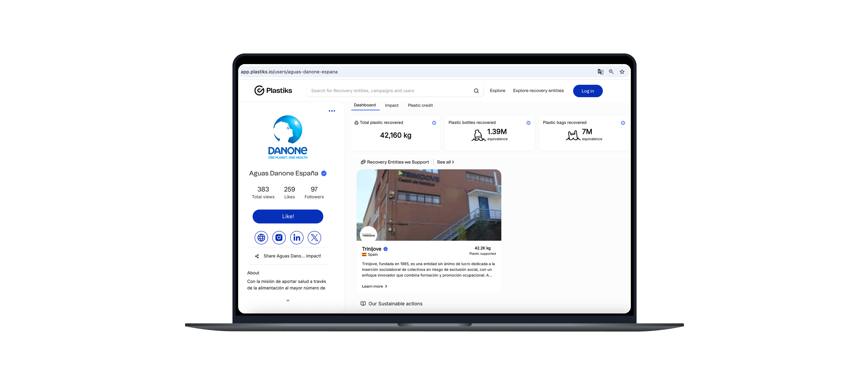Click the browser address bar URL
The width and height of the screenshot is (868, 384).
tap(289, 72)
